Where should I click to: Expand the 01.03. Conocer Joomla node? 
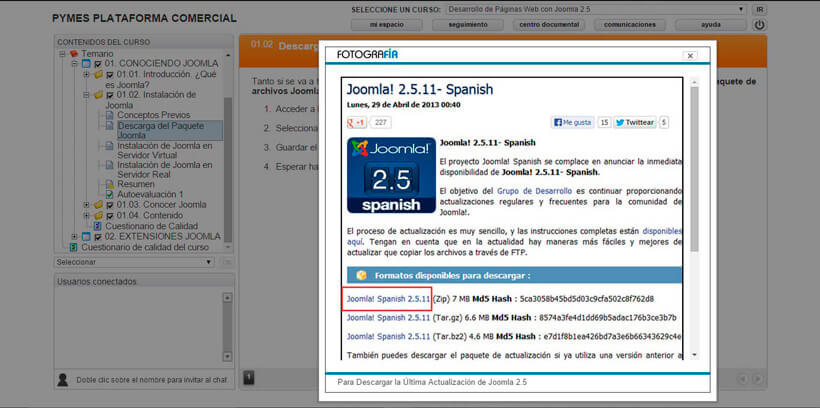point(87,205)
